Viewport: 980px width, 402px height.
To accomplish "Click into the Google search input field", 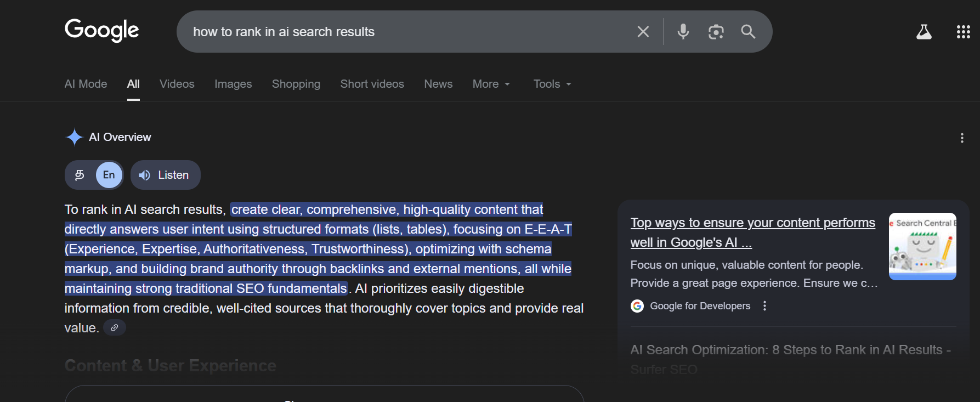I will coord(406,32).
